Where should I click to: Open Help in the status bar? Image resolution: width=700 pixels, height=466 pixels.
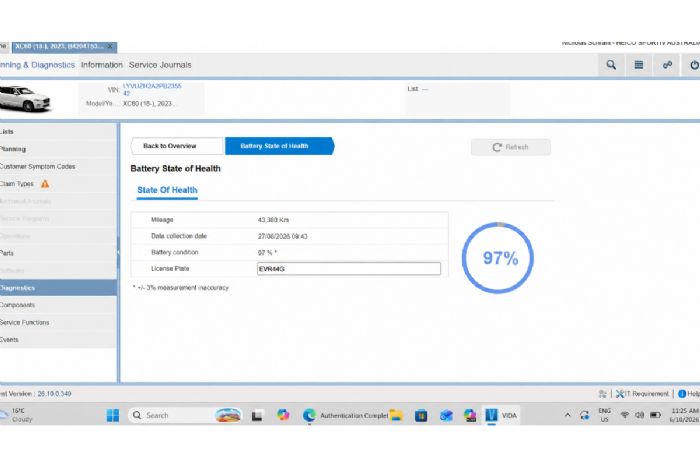point(689,394)
